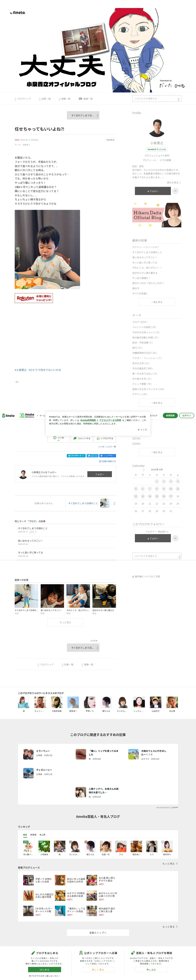
Task: Open the three-dot menu beside Profile follow button
Action: click(175, 191)
